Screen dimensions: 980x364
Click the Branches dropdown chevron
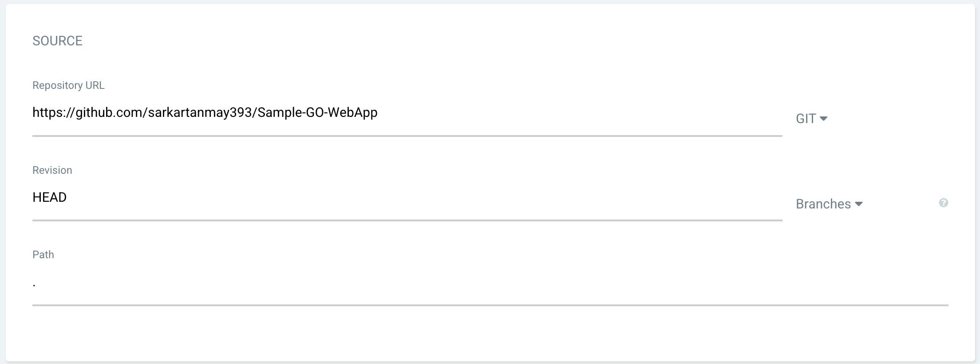pos(860,204)
